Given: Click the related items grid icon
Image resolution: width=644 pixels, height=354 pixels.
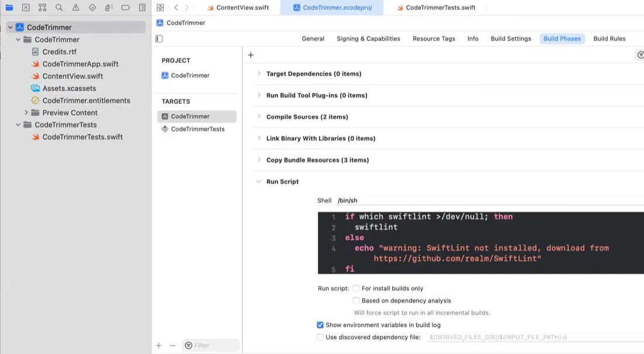Looking at the screenshot, I should (160, 8).
